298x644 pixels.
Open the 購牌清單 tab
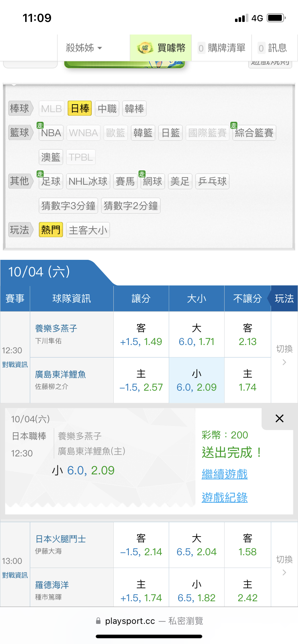click(x=222, y=48)
